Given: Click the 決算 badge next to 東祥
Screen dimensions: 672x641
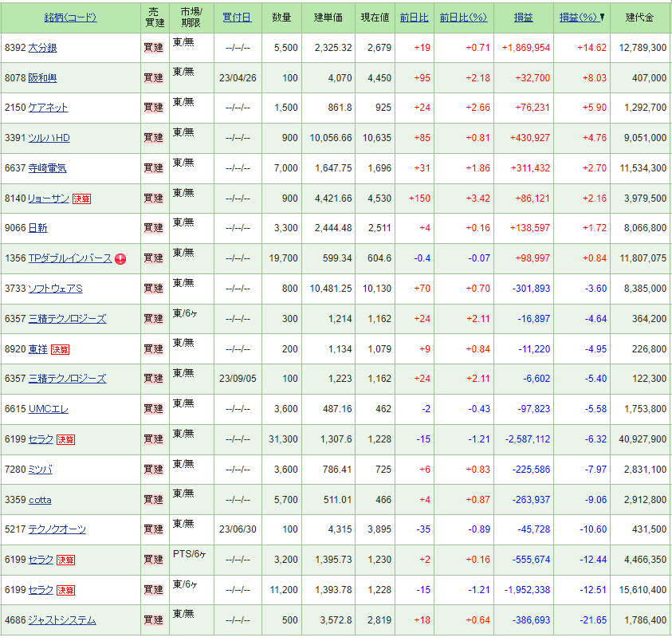Looking at the screenshot, I should click(x=60, y=349).
